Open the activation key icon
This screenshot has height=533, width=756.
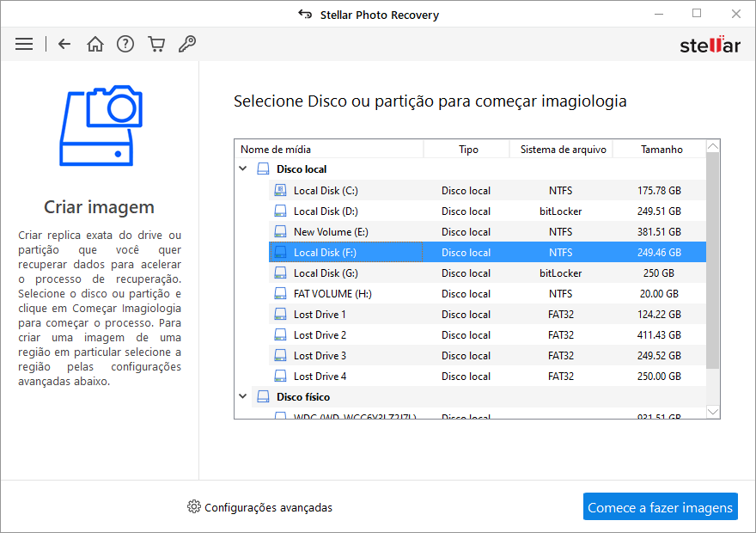[x=187, y=44]
